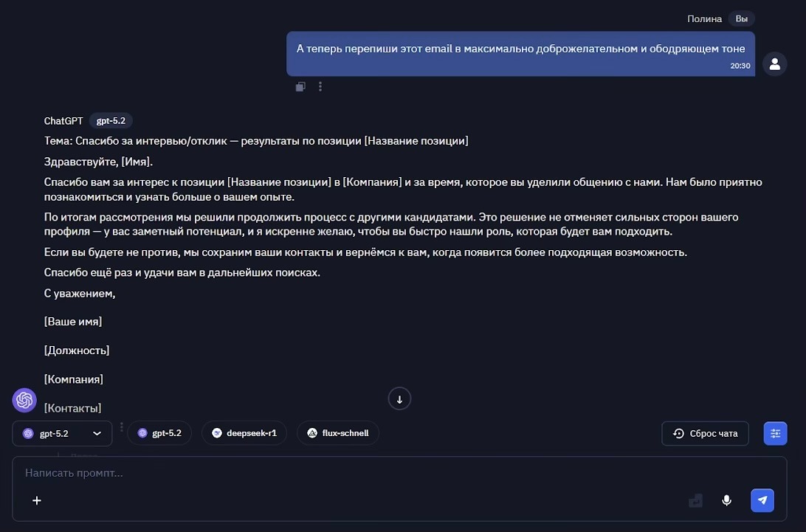
Task: Click the user avatar beside the message bubble
Action: click(774, 64)
